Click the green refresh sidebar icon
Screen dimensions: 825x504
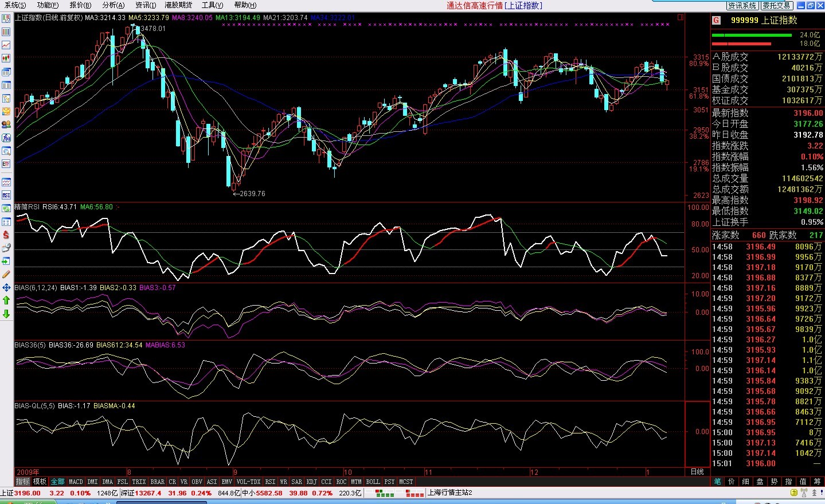(6, 209)
